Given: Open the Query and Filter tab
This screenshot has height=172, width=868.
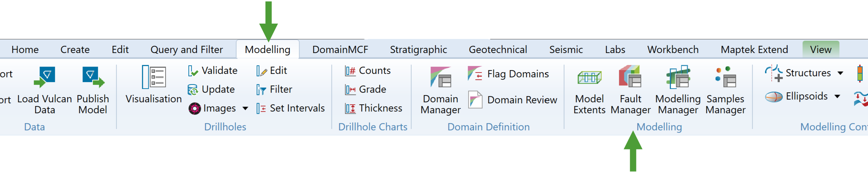Looking at the screenshot, I should pos(186,50).
